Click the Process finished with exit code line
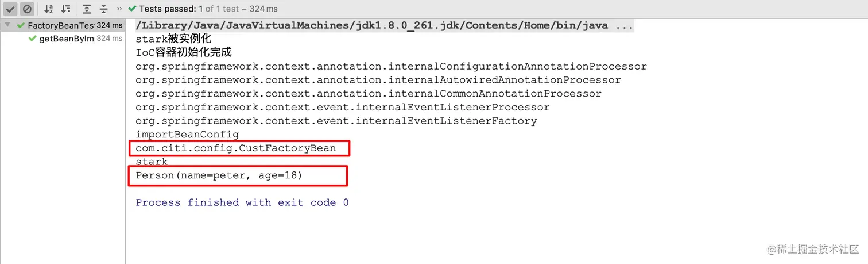Viewport: 868px width, 264px height. [x=242, y=202]
